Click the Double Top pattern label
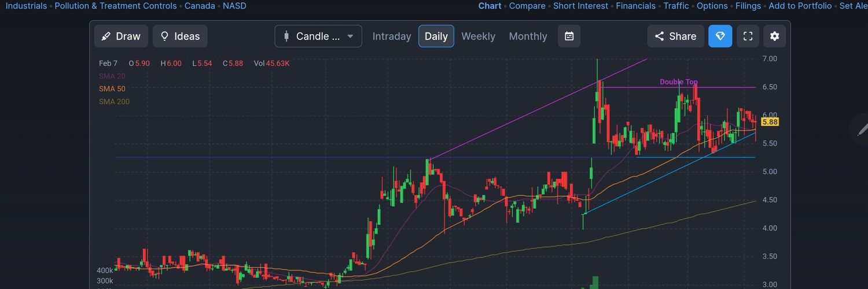This screenshot has height=289, width=868. [x=679, y=82]
